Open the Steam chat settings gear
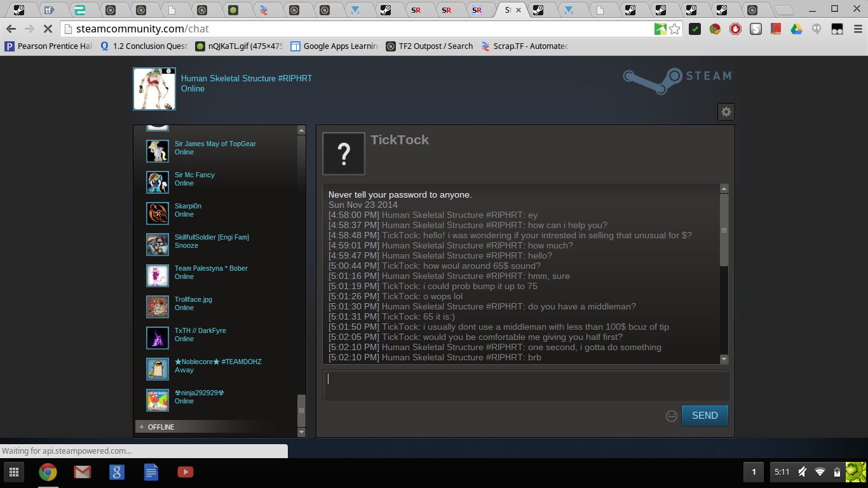 [726, 112]
